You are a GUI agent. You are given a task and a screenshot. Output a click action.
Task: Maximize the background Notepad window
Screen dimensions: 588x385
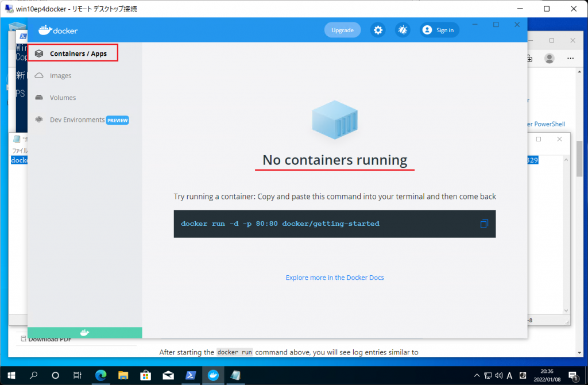[539, 139]
